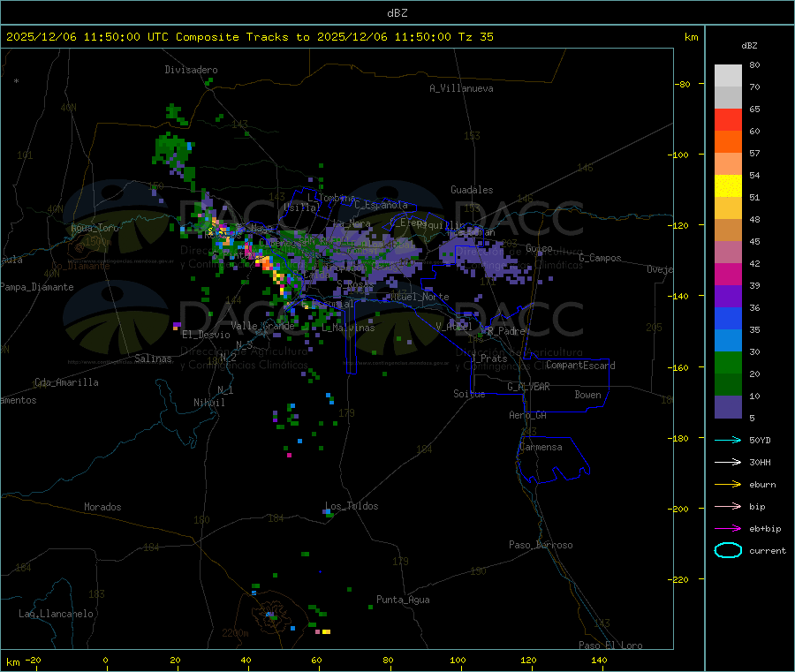This screenshot has height=672, width=795.
Task: Click the '-160' km axis tick label
Action: click(x=680, y=367)
